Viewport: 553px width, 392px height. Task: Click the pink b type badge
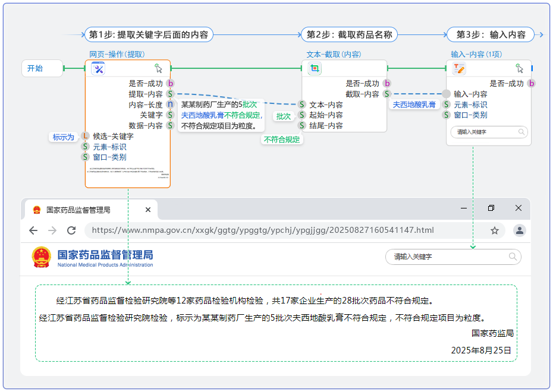pos(387,84)
